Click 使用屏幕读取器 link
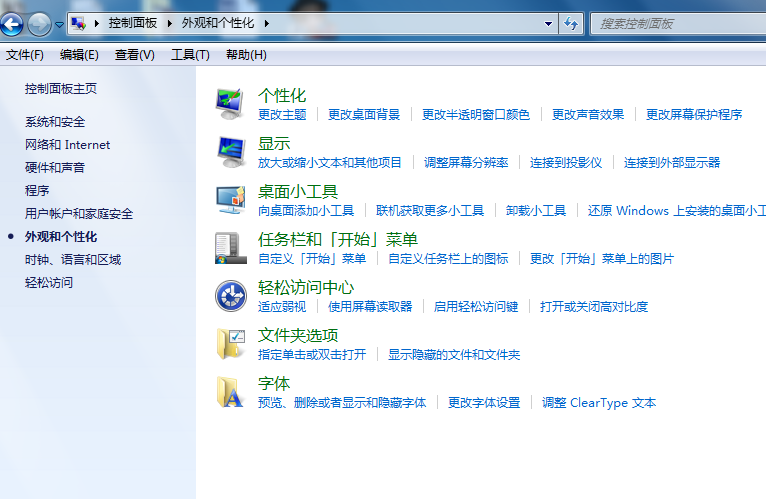766x499 pixels. [x=370, y=306]
